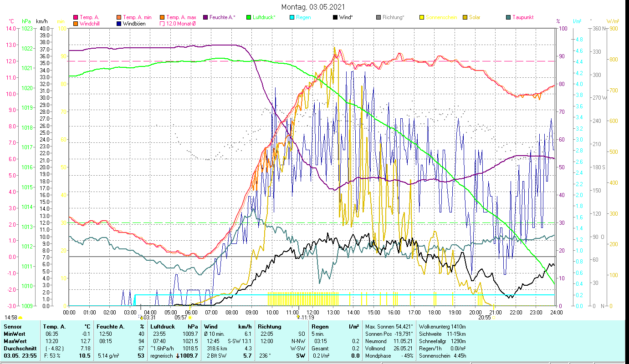Click the orange Windchill legend swatch
Image resolution: width=629 pixels, height=364 pixels.
point(76,23)
